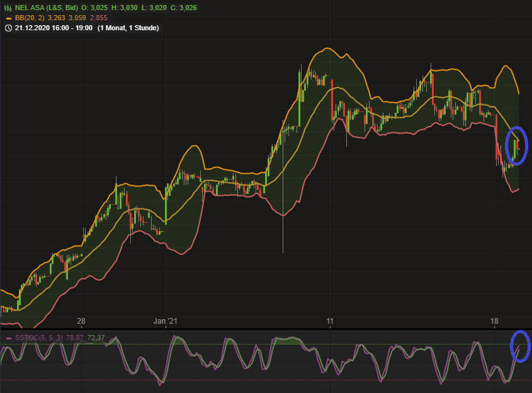Image resolution: width=532 pixels, height=393 pixels.
Task: Click the Jan '21 time axis label
Action: [x=166, y=321]
